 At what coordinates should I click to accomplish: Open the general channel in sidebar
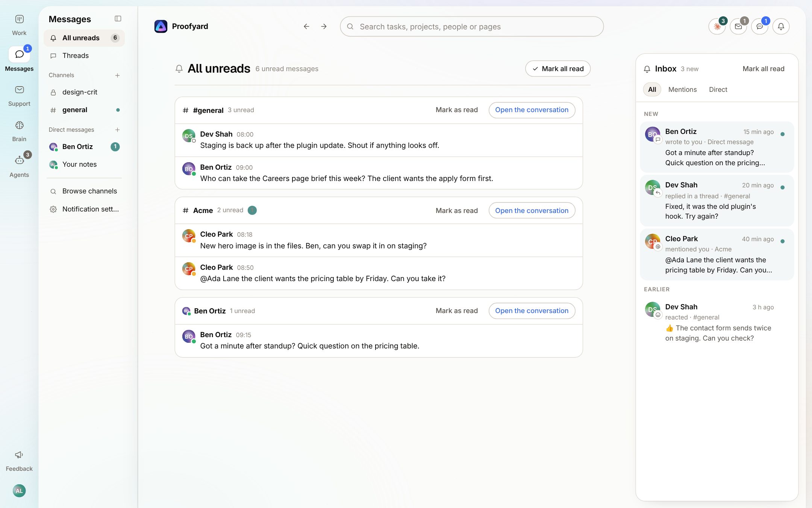coord(84,110)
